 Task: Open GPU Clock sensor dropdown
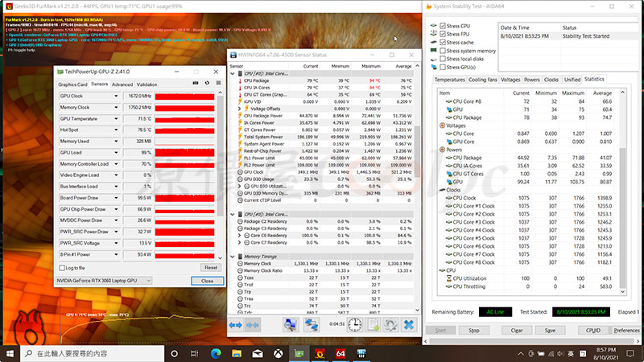pyautogui.click(x=116, y=96)
